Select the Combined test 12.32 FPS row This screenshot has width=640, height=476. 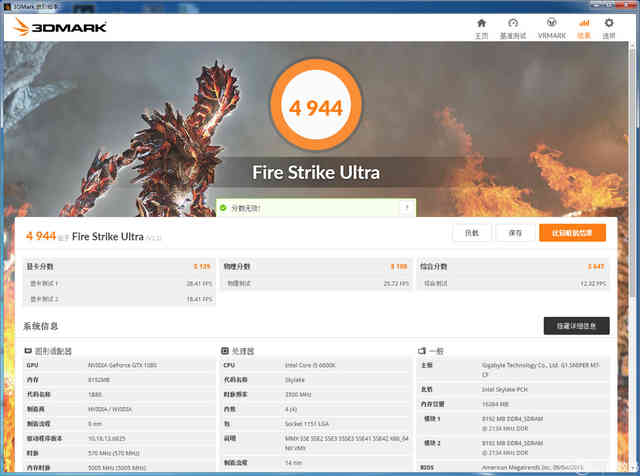[x=513, y=283]
